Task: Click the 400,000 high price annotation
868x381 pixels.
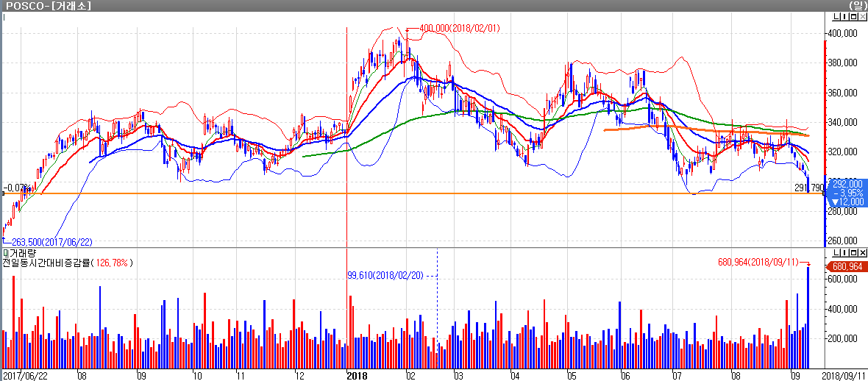Action: click(459, 28)
